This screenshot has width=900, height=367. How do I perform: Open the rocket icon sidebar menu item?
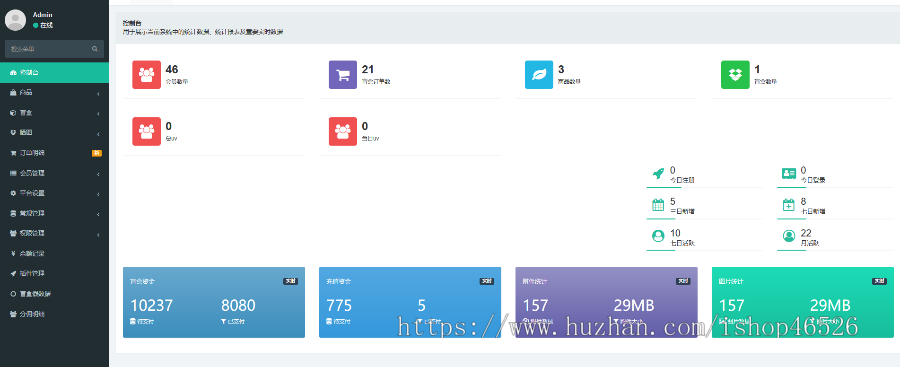[x=55, y=273]
